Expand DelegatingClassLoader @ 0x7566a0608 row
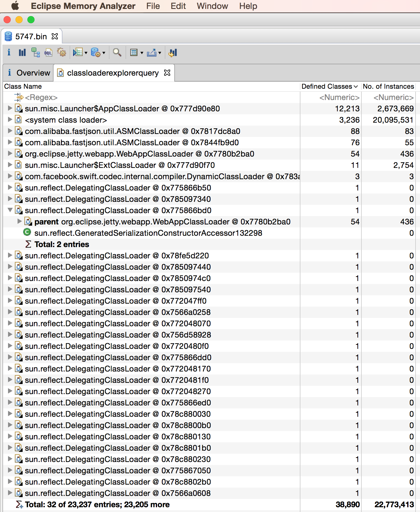 click(10, 493)
